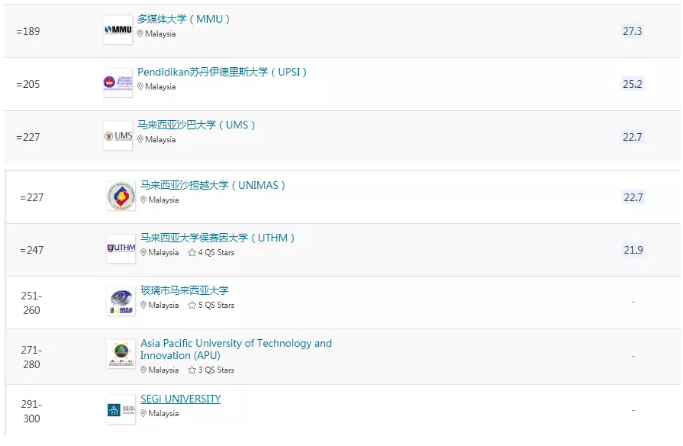683x446 pixels.
Task: Click the UMS university logo
Action: coord(118,136)
